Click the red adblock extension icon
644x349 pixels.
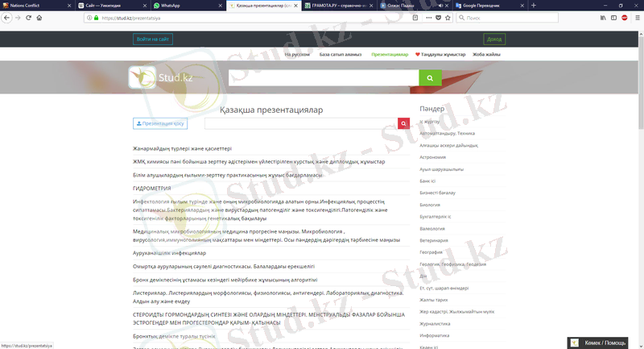click(x=625, y=18)
